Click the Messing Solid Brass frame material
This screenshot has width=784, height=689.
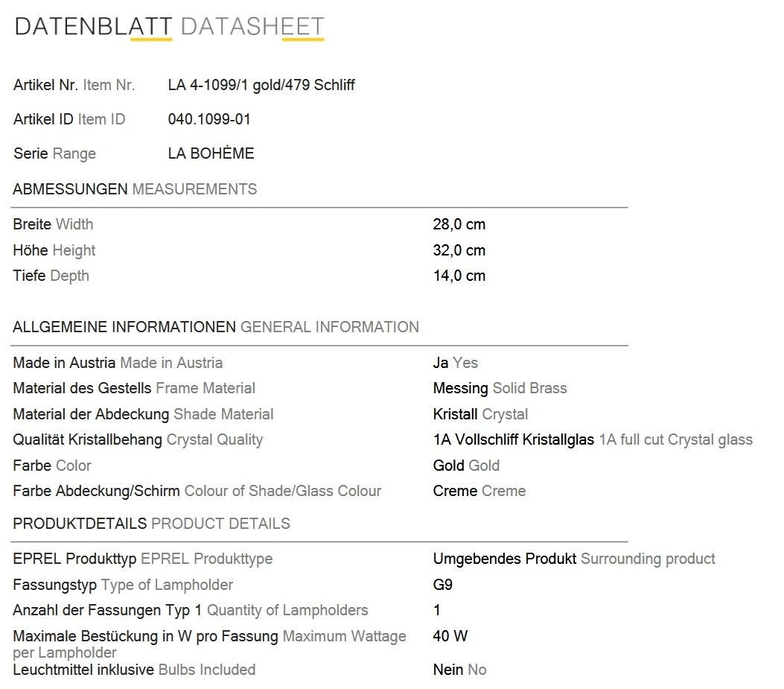[500, 388]
